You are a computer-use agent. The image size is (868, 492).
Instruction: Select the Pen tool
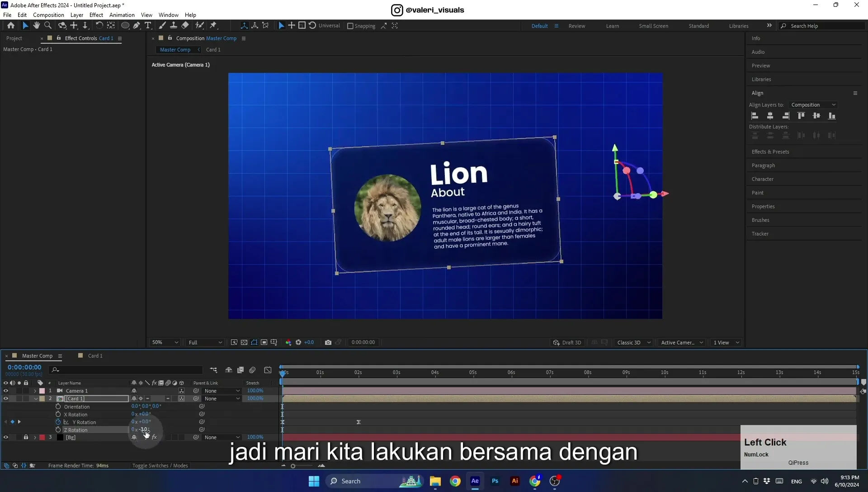(137, 26)
